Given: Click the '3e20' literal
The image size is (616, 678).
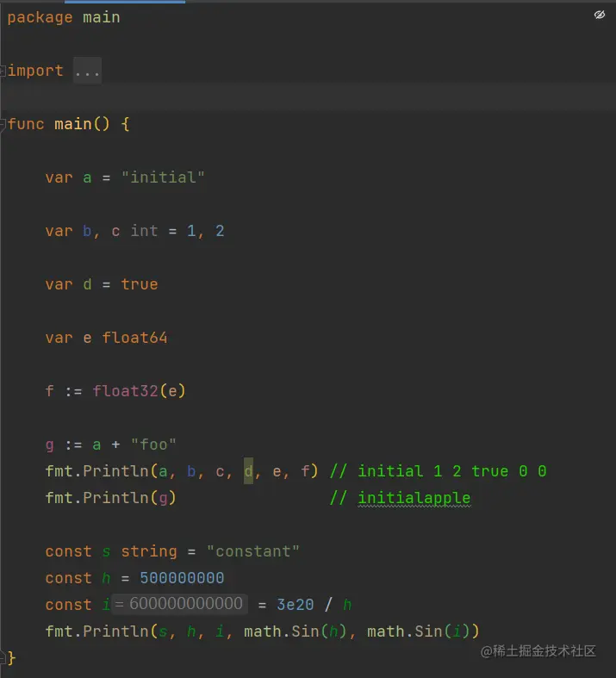Looking at the screenshot, I should [296, 605].
